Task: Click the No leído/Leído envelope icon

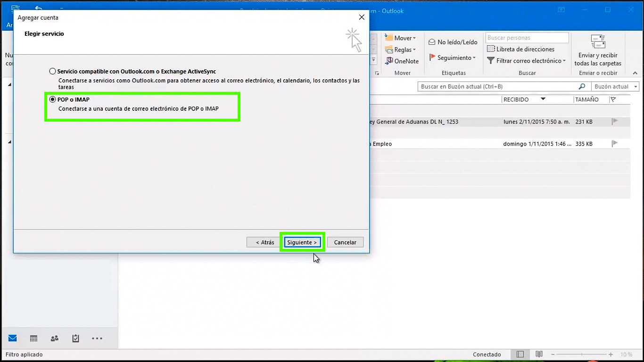Action: (x=432, y=42)
